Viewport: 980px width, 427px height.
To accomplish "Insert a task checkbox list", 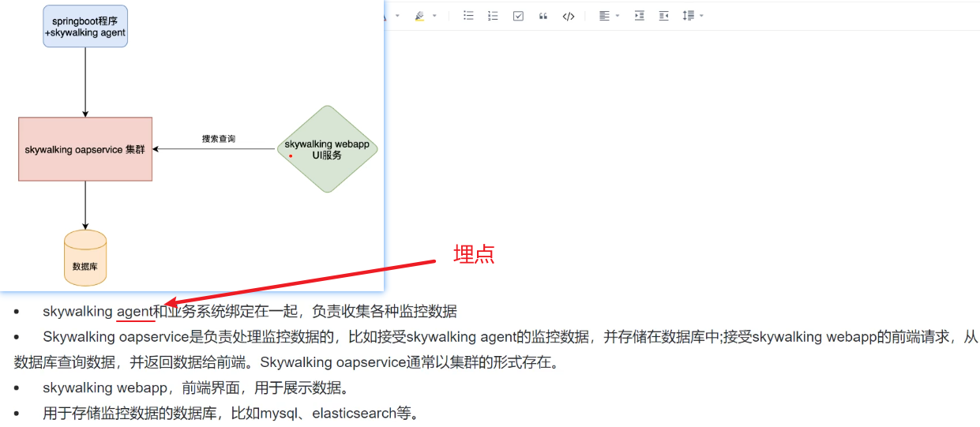I will pyautogui.click(x=518, y=16).
